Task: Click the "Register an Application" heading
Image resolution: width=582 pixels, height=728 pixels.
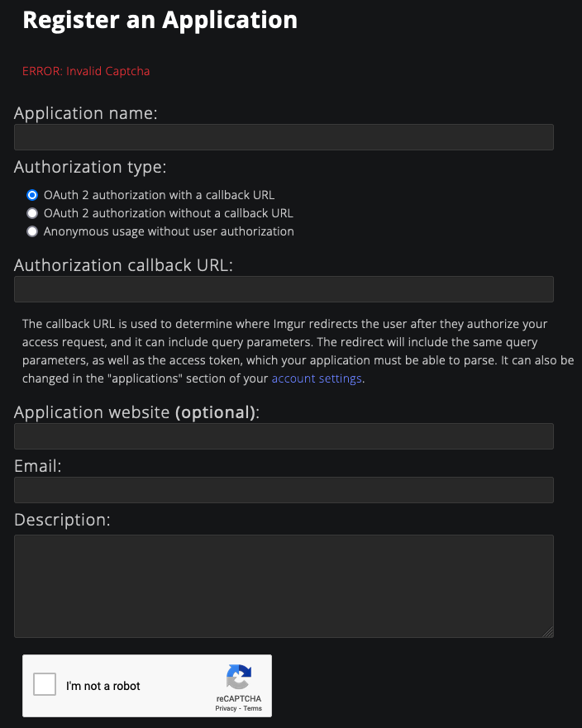Action: coord(160,20)
